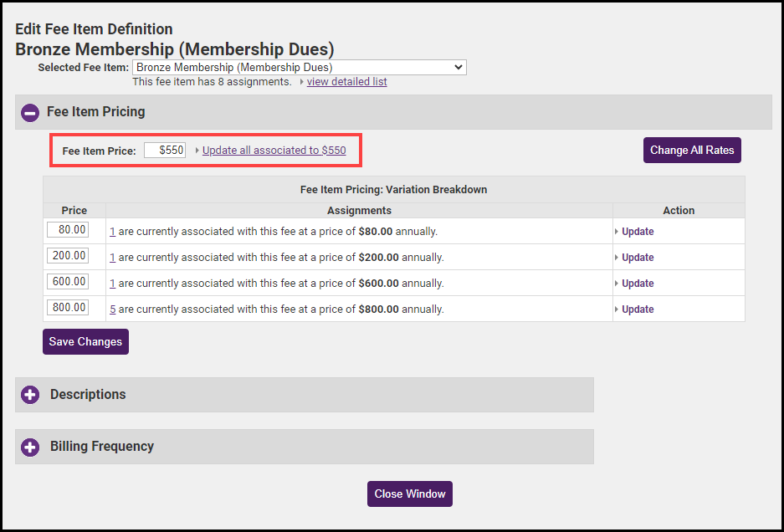Click Update for the $600.00 row

click(638, 284)
